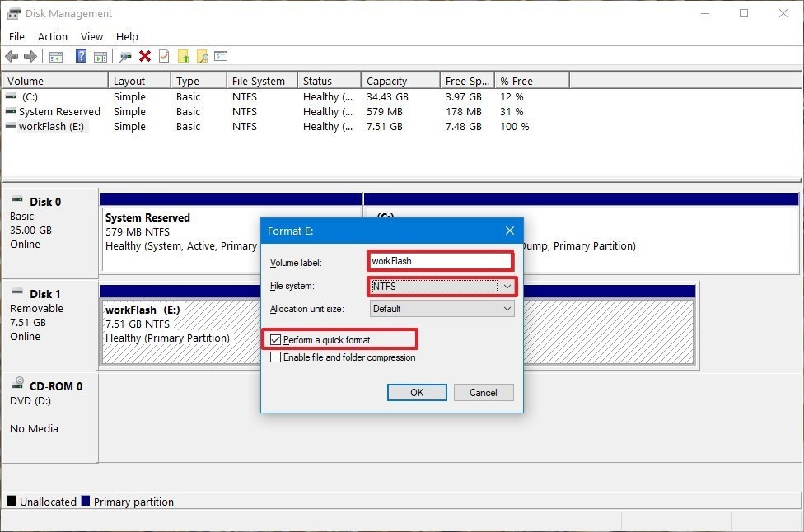This screenshot has width=804, height=532.
Task: Enable file and folder compression
Action: coord(276,357)
